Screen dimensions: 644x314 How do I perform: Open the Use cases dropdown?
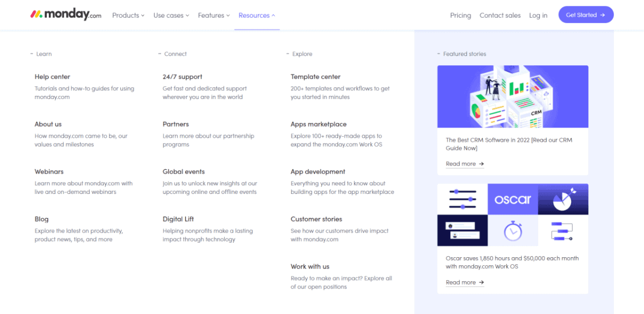point(171,15)
